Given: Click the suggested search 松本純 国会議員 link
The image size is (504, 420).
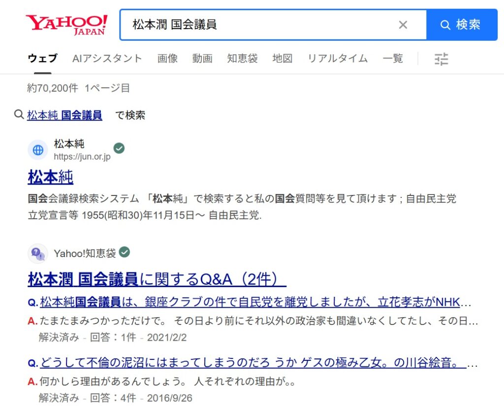Looking at the screenshot, I should coord(64,115).
